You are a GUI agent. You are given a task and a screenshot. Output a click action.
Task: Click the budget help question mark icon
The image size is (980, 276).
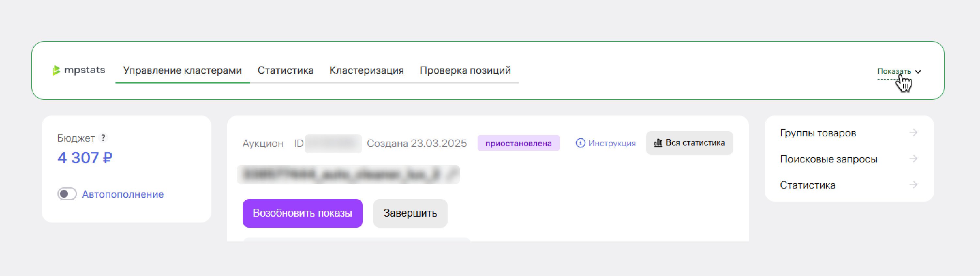[x=103, y=138]
